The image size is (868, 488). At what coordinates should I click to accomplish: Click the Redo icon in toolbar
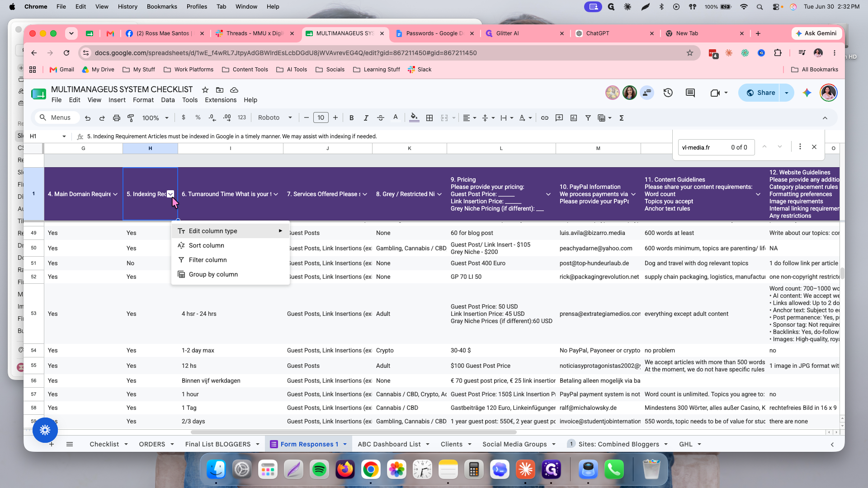102,118
